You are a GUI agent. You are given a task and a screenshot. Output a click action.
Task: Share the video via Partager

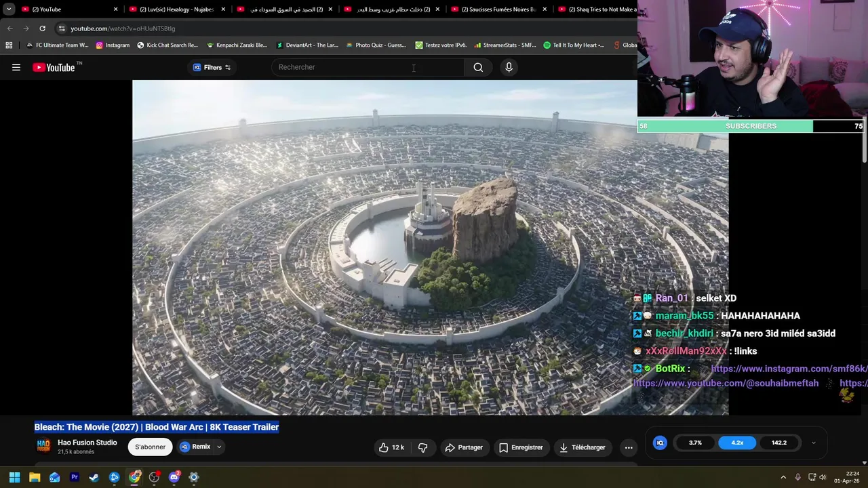(x=464, y=447)
